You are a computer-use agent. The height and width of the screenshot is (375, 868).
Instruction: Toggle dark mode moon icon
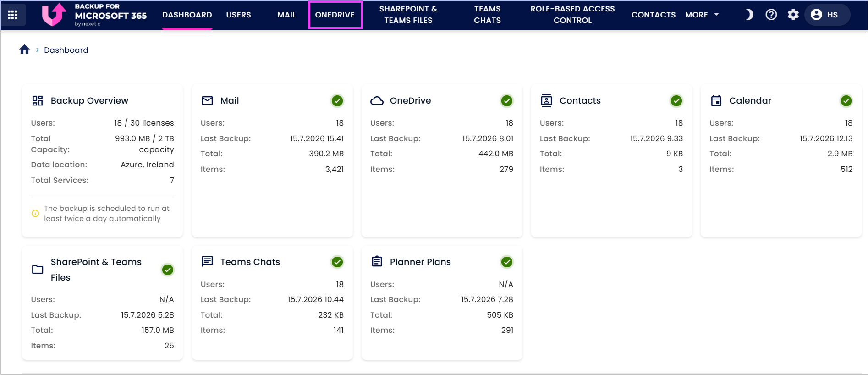749,15
